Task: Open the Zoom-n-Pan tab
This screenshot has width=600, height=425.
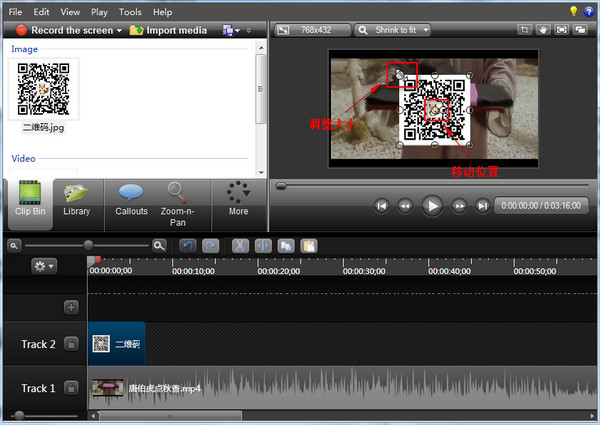Action: (x=178, y=205)
